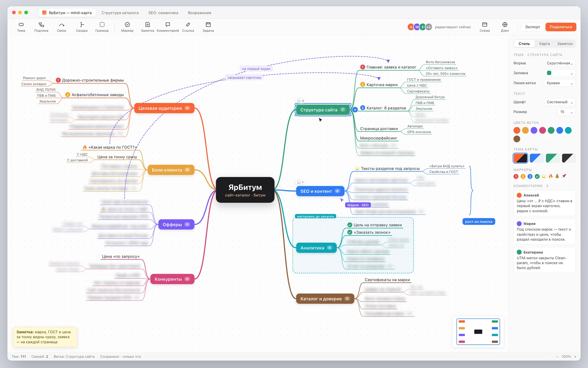Expand the Заливка color dropdown
The height and width of the screenshot is (368, 588).
click(560, 73)
